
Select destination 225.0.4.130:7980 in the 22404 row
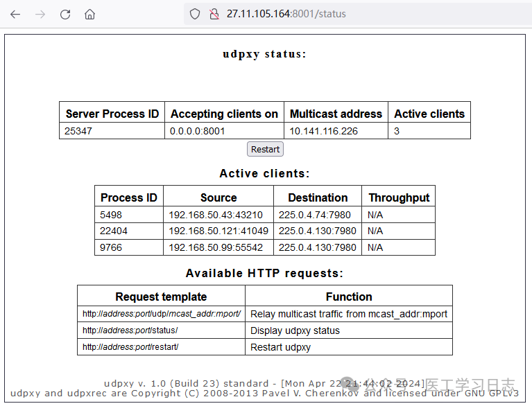point(317,231)
